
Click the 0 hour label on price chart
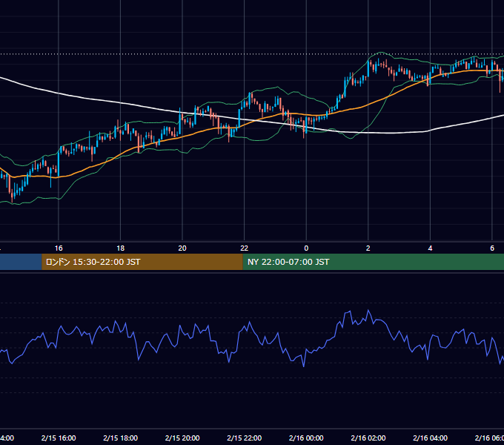(306, 248)
